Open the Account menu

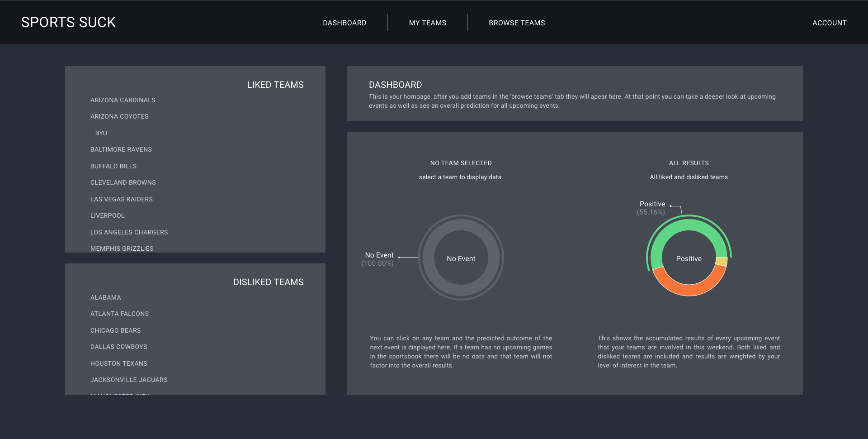click(x=829, y=23)
